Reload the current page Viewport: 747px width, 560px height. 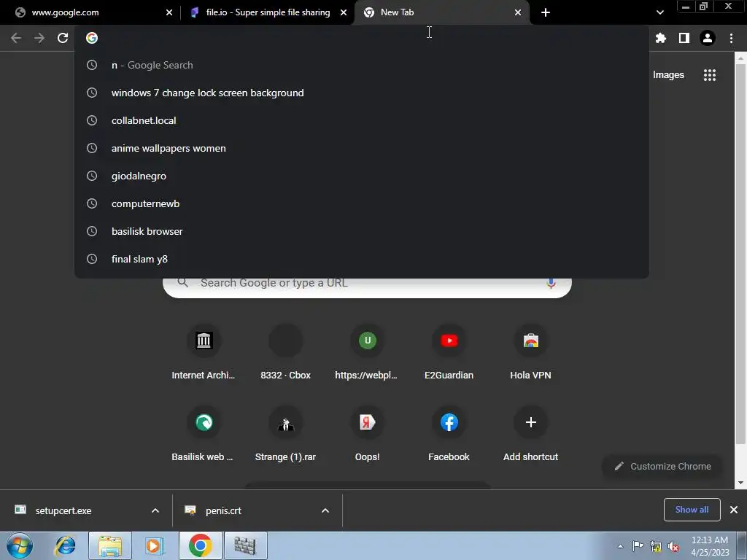(x=63, y=38)
